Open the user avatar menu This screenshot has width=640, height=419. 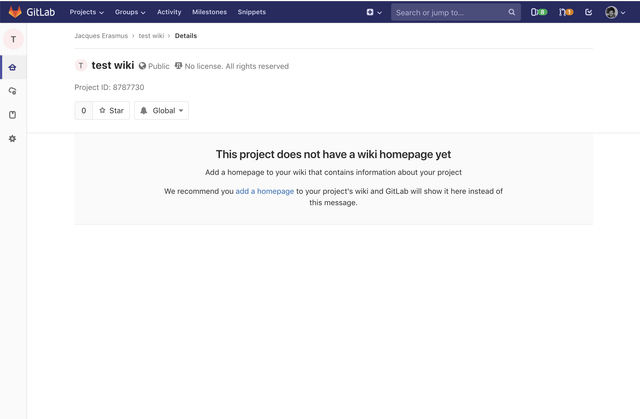(x=615, y=12)
